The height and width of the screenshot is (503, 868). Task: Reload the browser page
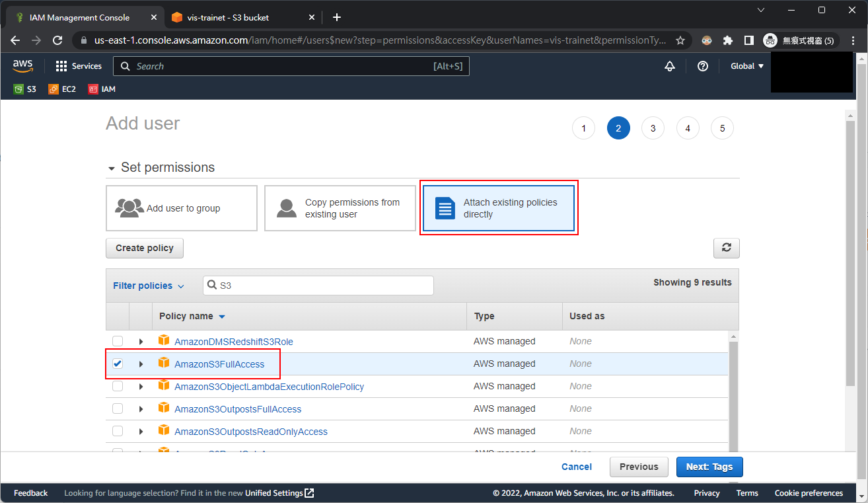coord(57,40)
